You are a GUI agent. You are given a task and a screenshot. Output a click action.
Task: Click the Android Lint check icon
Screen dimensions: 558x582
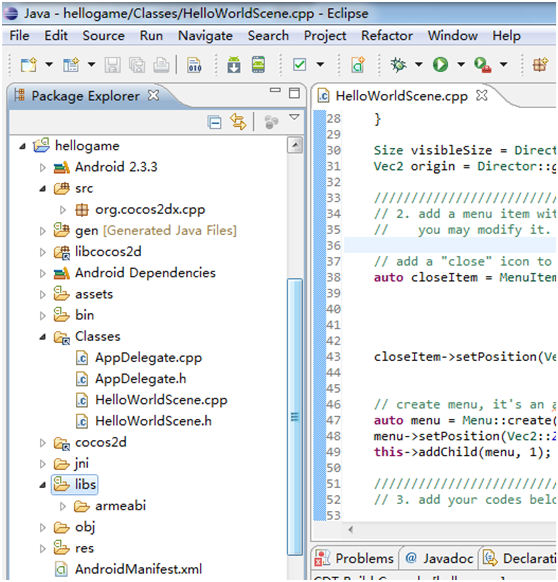click(x=299, y=65)
